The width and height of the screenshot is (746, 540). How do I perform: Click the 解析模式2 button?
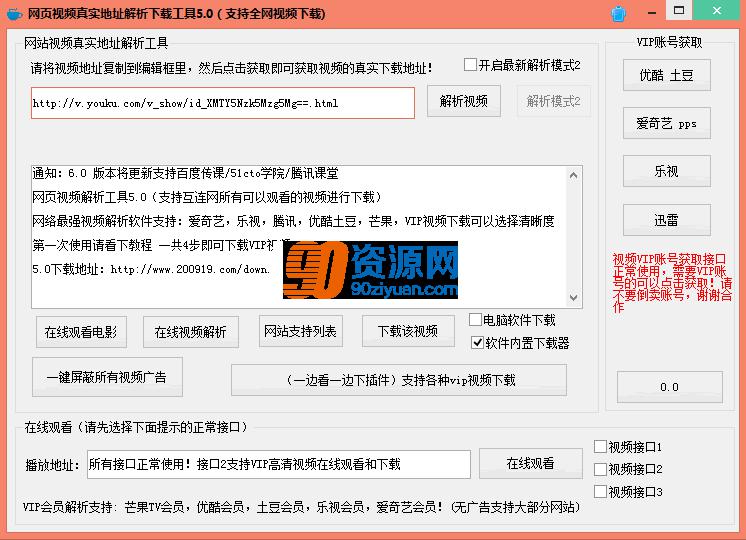click(x=554, y=101)
